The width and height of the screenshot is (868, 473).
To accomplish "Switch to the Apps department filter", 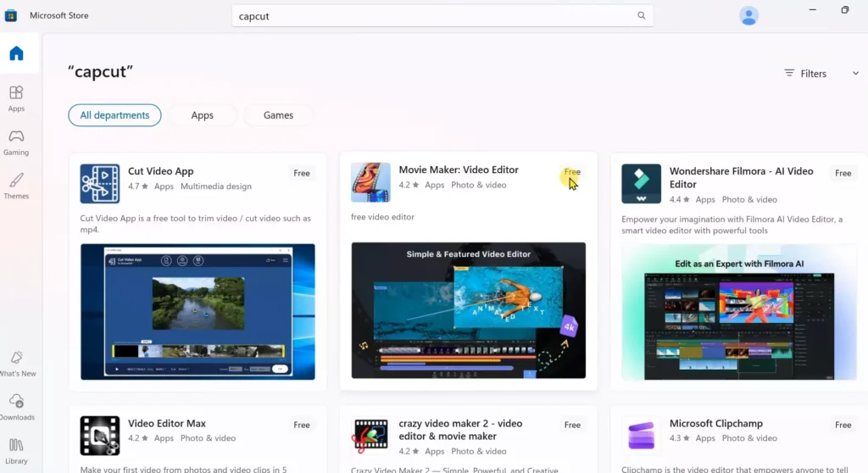I will click(202, 115).
